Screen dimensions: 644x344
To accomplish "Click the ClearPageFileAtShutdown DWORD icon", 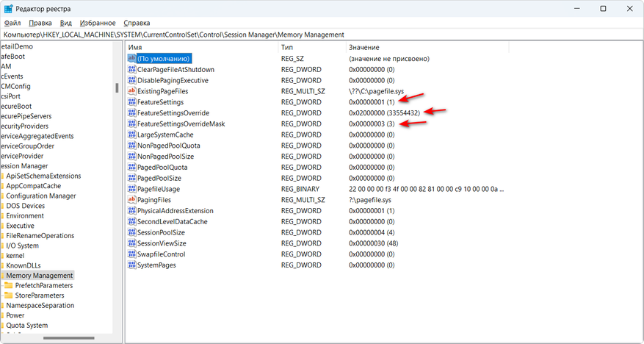I will click(132, 69).
